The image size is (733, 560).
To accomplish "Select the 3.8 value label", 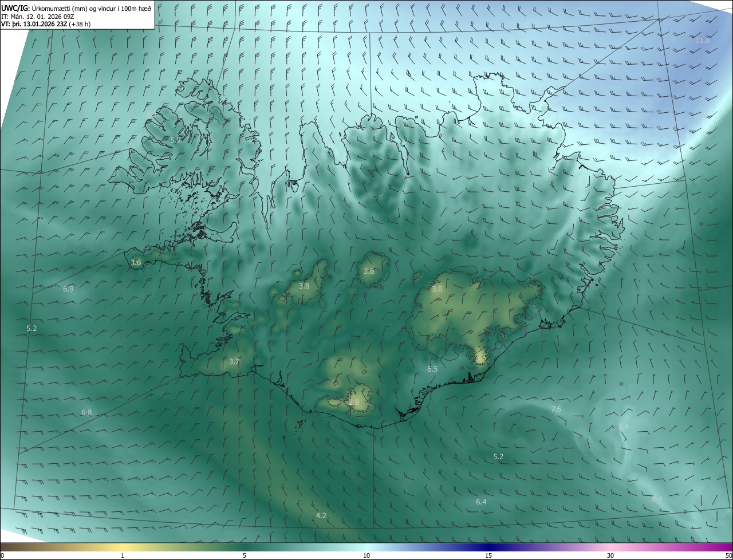I will point(304,286).
